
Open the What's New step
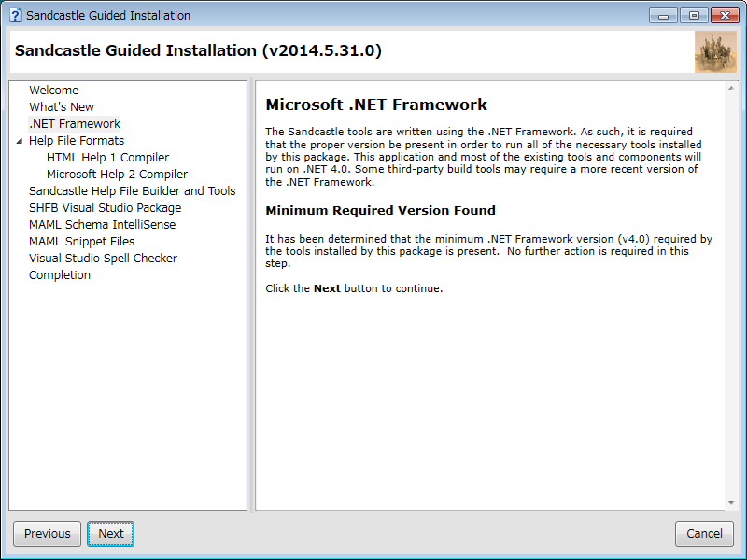click(x=62, y=106)
